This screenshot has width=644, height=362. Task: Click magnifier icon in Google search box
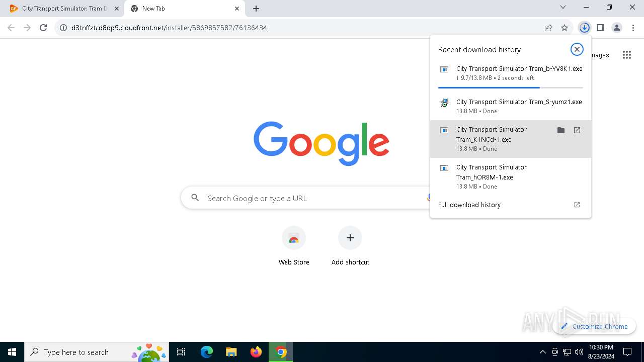(195, 198)
